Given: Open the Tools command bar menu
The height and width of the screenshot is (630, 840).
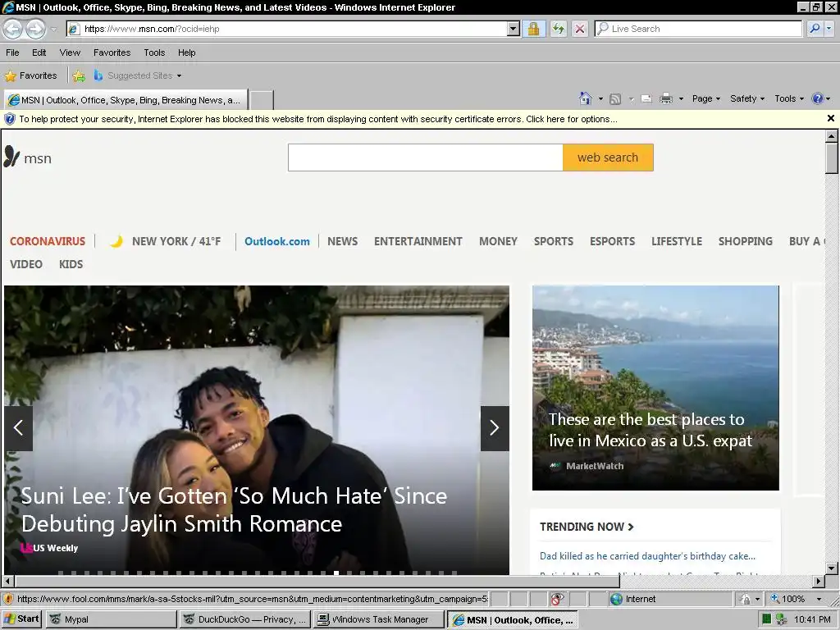Looking at the screenshot, I should [789, 98].
